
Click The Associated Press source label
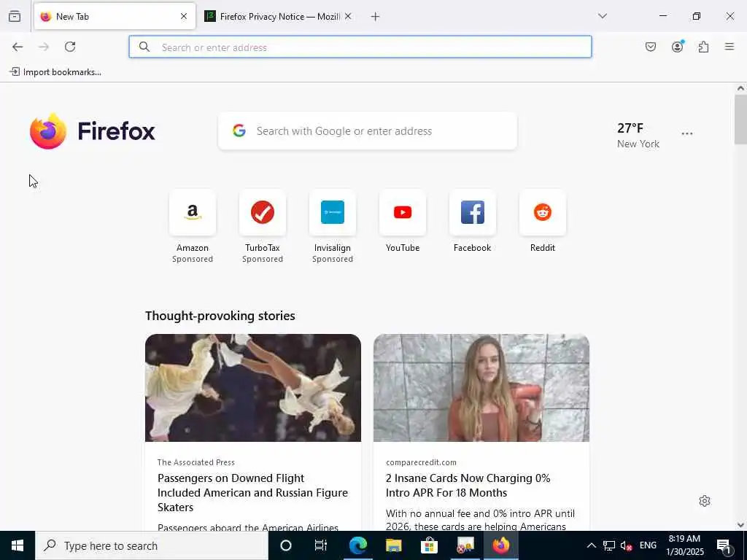(x=196, y=462)
